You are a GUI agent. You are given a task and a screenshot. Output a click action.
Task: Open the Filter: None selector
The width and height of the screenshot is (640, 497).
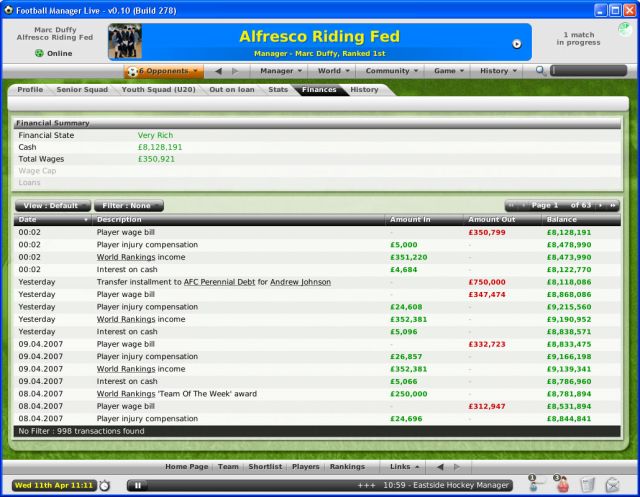point(129,205)
